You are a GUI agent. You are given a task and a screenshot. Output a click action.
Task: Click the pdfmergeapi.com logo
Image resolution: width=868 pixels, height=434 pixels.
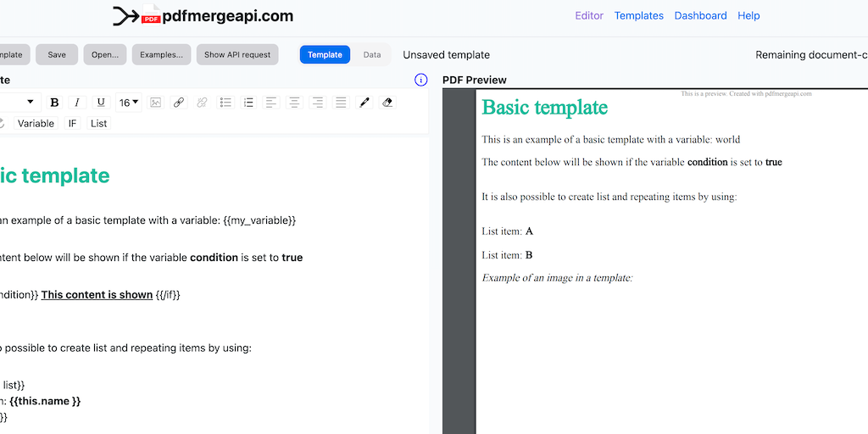(203, 15)
